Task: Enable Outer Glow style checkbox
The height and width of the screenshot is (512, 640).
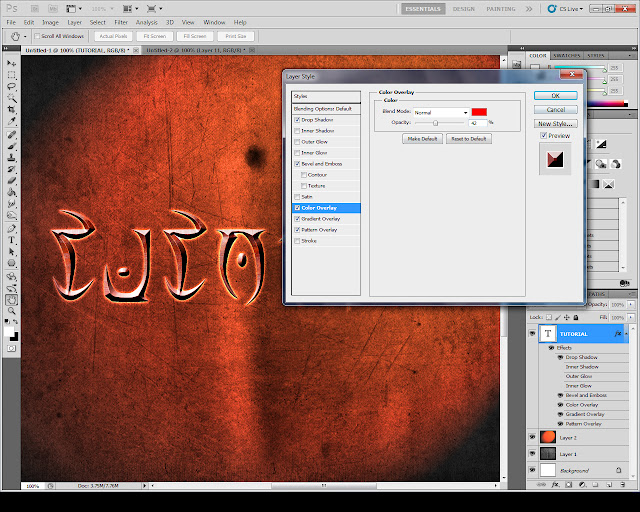Action: 297,142
